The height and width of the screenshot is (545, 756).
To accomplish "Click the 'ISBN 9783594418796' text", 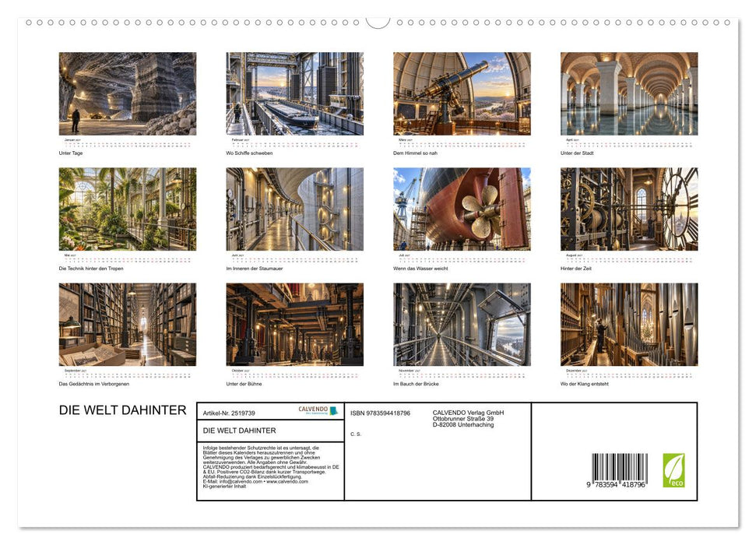I will [381, 413].
